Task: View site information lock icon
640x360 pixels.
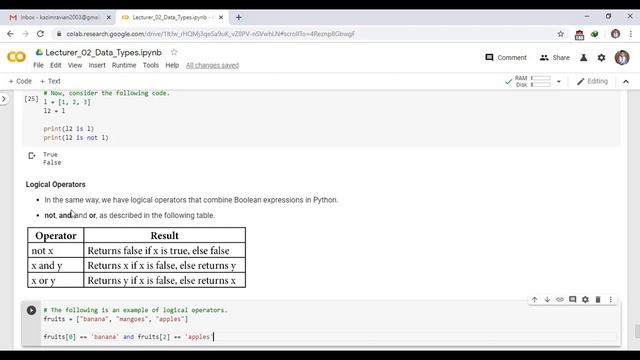Action: click(x=59, y=34)
